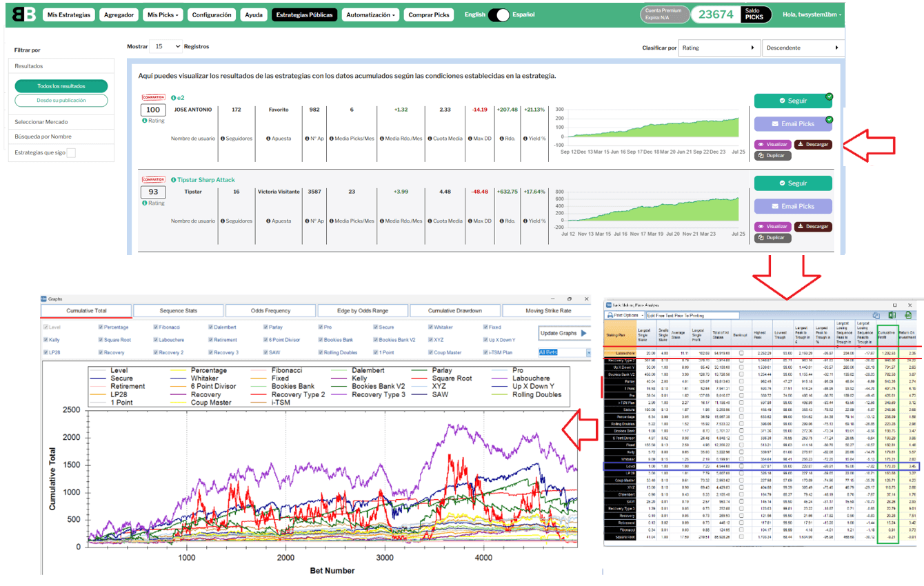Uncheck the Percentage checkbox in the Graphs window
924x586 pixels.
[x=101, y=327]
